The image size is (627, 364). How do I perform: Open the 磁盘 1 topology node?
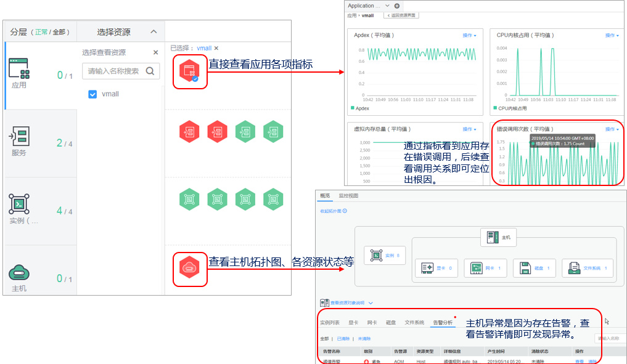pyautogui.click(x=535, y=268)
